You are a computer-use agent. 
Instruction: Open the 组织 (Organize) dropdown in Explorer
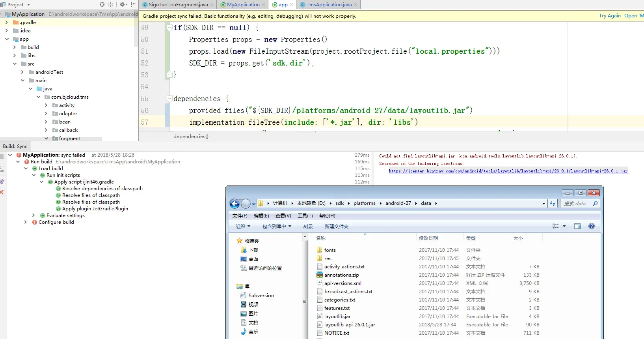243,226
